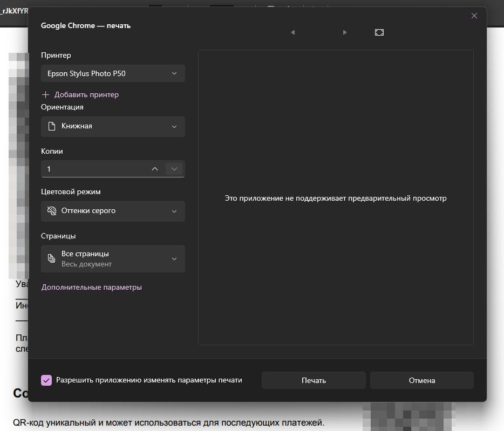
Task: Open the Цветовой режим dropdown chevron
Action: [x=174, y=211]
